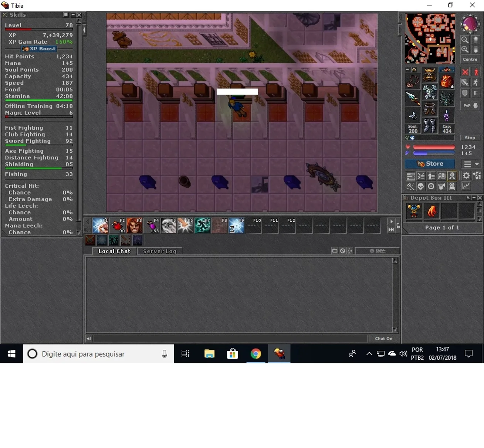This screenshot has width=484, height=448.
Task: Click the XP Boost button
Action: 39,49
